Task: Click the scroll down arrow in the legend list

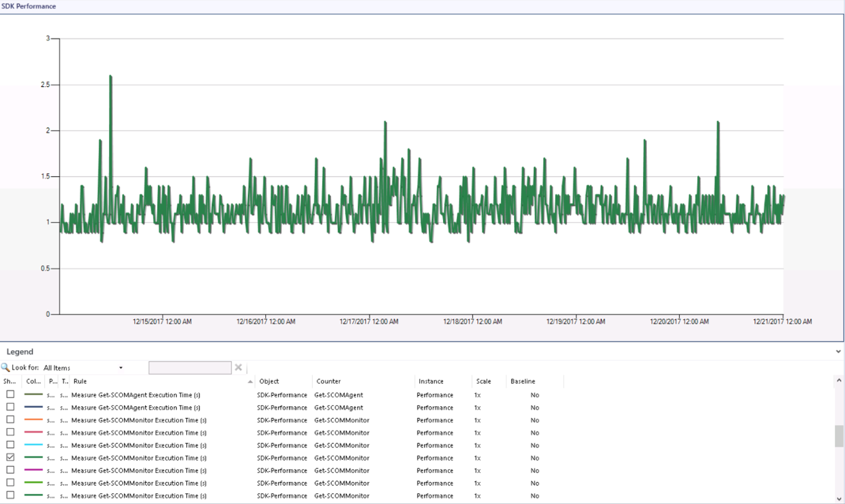Action: (839, 498)
